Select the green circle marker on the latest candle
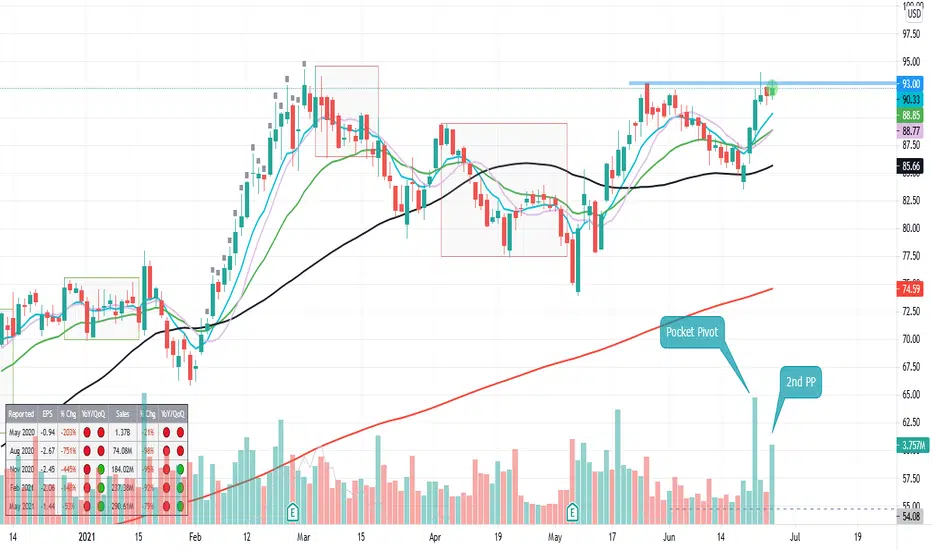 tap(772, 89)
